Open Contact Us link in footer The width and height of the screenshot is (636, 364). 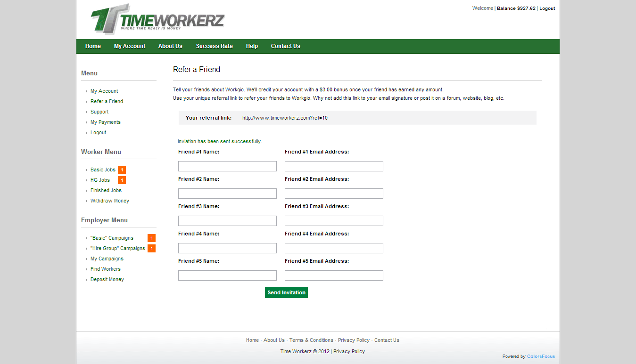[387, 340]
